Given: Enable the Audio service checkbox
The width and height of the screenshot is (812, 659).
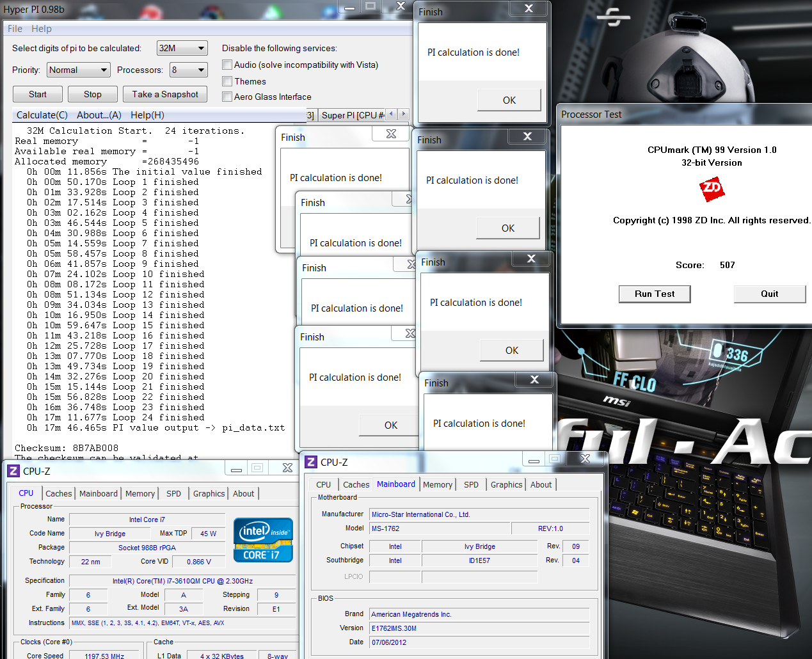Looking at the screenshot, I should 227,65.
